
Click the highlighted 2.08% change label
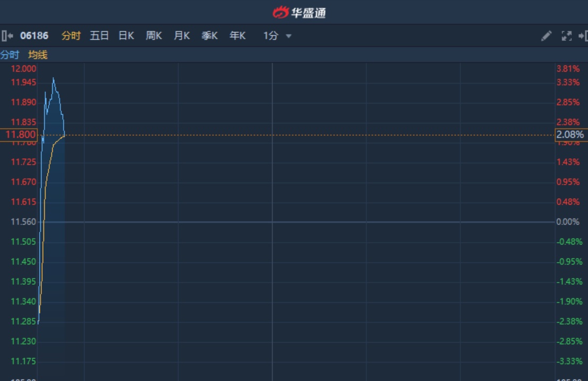(570, 135)
